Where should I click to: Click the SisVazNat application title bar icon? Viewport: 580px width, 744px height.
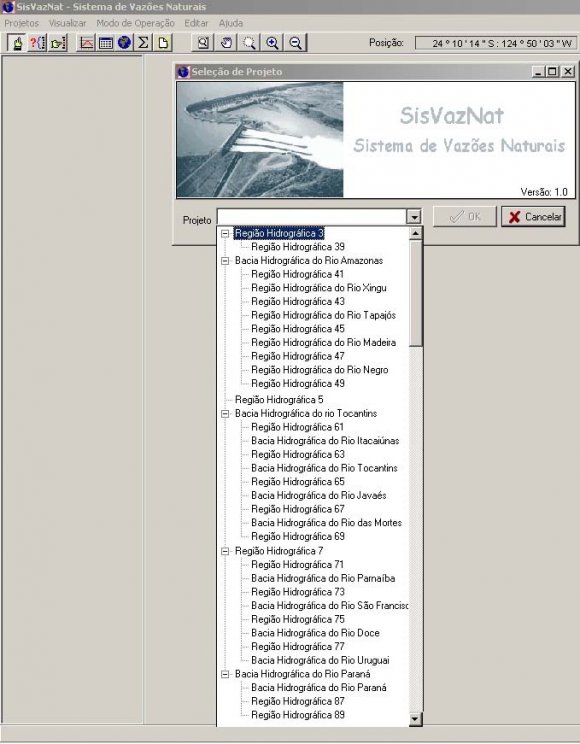[9, 7]
